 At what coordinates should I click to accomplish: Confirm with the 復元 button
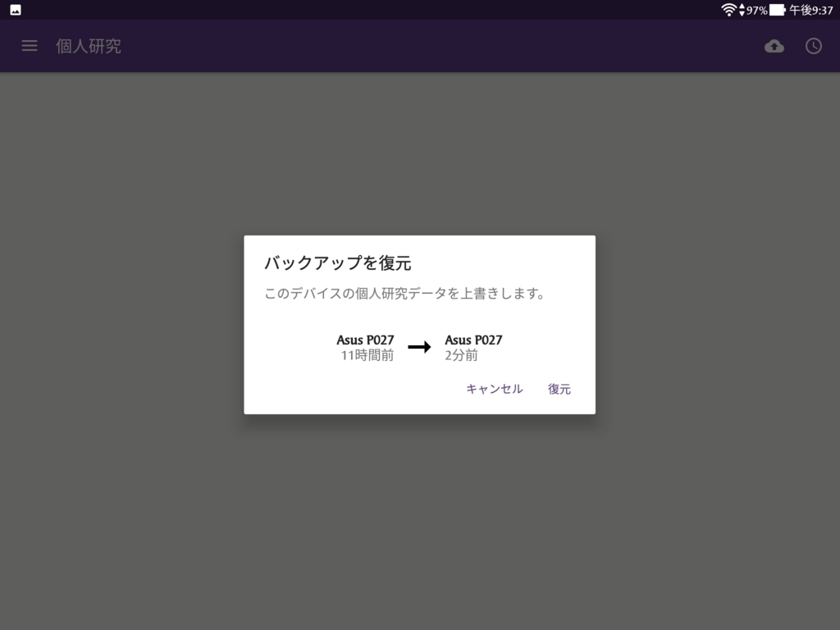click(559, 389)
